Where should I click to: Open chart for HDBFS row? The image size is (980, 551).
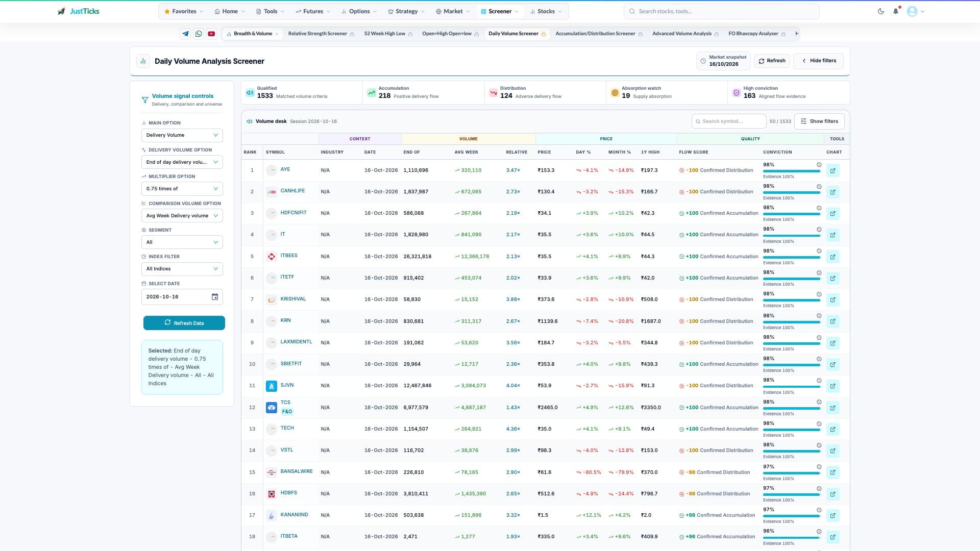tap(833, 494)
